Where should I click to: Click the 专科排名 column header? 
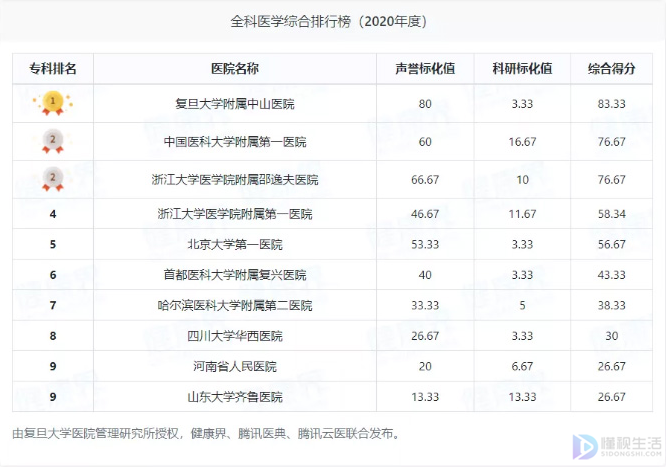tap(53, 68)
